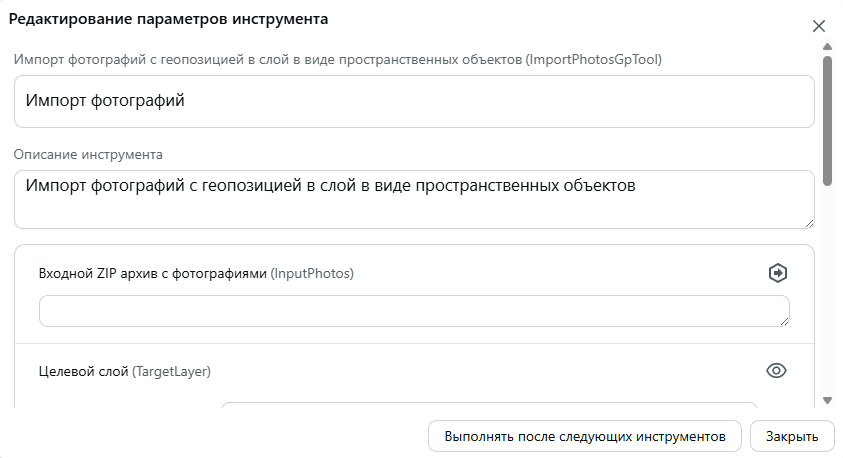The image size is (843, 458).
Task: Close the dialog with the X icon
Action: [819, 26]
